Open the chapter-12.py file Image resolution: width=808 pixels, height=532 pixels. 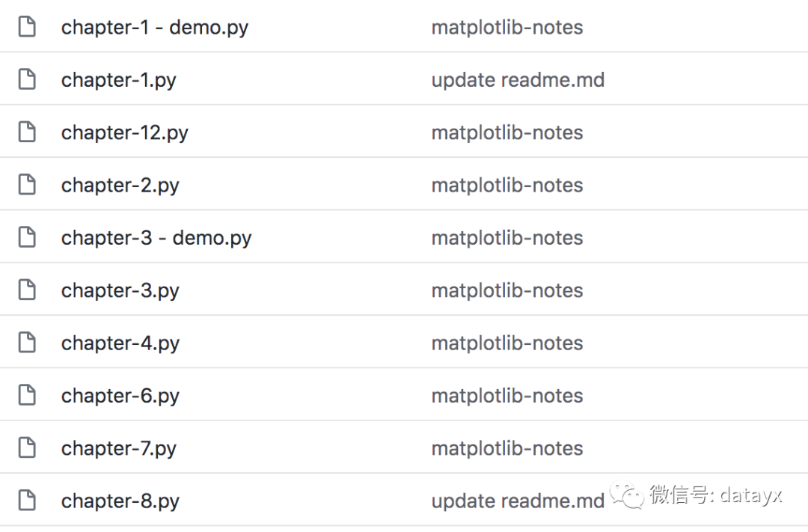[125, 133]
